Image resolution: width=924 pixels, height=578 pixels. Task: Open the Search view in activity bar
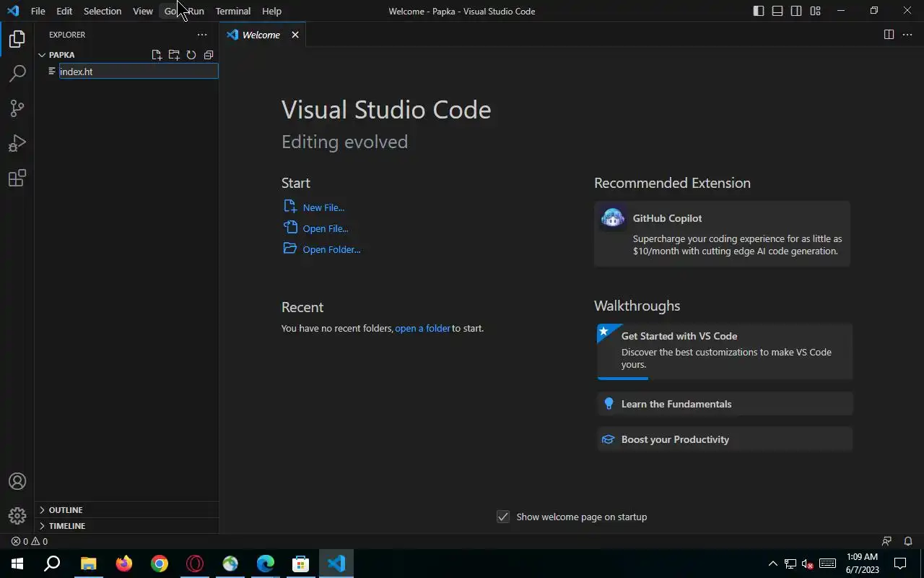(x=17, y=74)
